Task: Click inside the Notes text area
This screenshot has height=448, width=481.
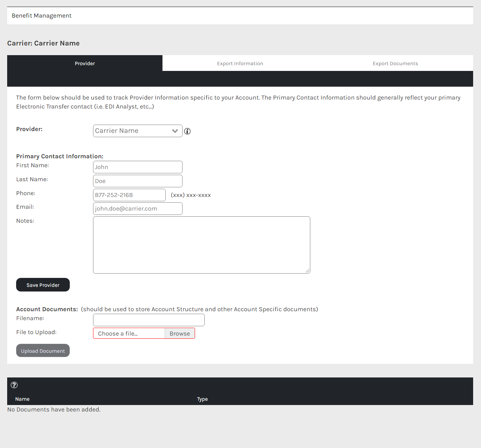Action: coord(201,245)
